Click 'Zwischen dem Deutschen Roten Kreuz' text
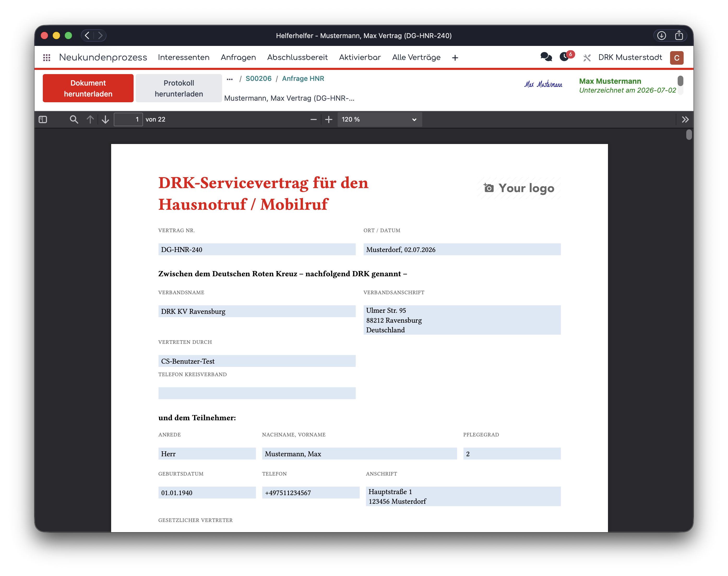The height and width of the screenshot is (576, 728). click(228, 274)
